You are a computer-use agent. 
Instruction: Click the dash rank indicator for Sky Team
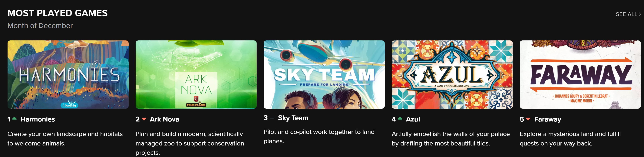272,118
